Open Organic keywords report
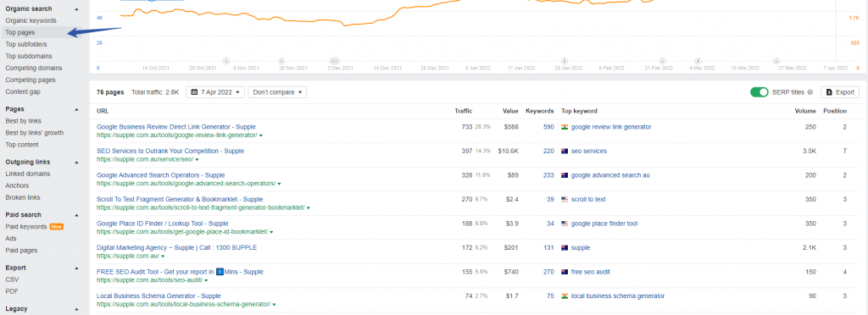Screen dimensions: 868x315 click(31, 20)
